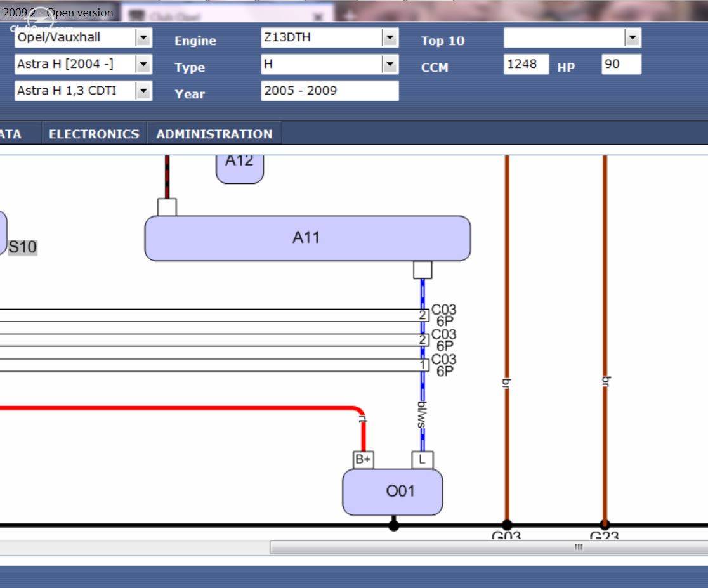This screenshot has width=708, height=588.
Task: Click the CCM label
Action: [435, 67]
